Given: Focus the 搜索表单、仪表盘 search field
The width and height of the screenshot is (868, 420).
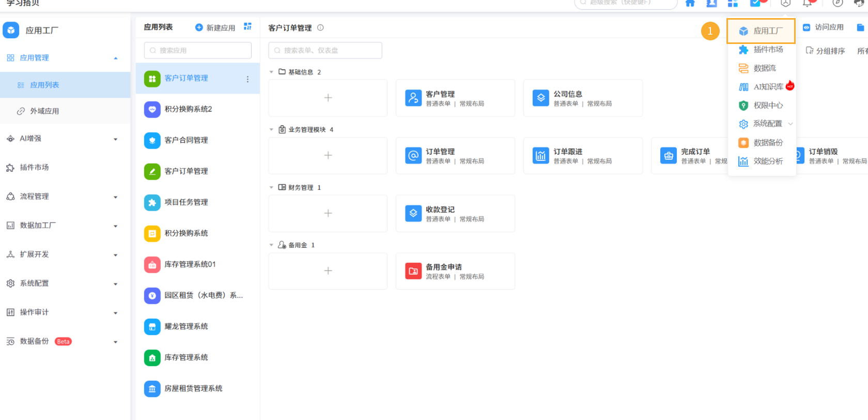Looking at the screenshot, I should [325, 50].
